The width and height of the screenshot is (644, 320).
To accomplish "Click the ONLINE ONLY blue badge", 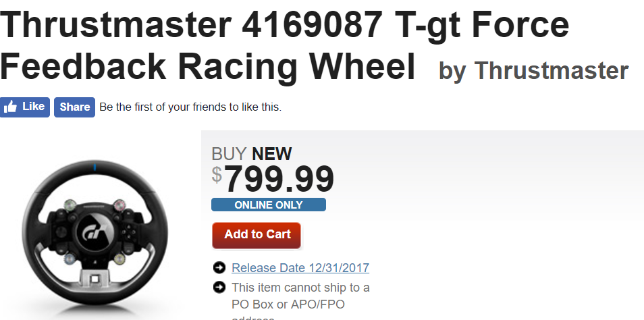I will pos(269,205).
